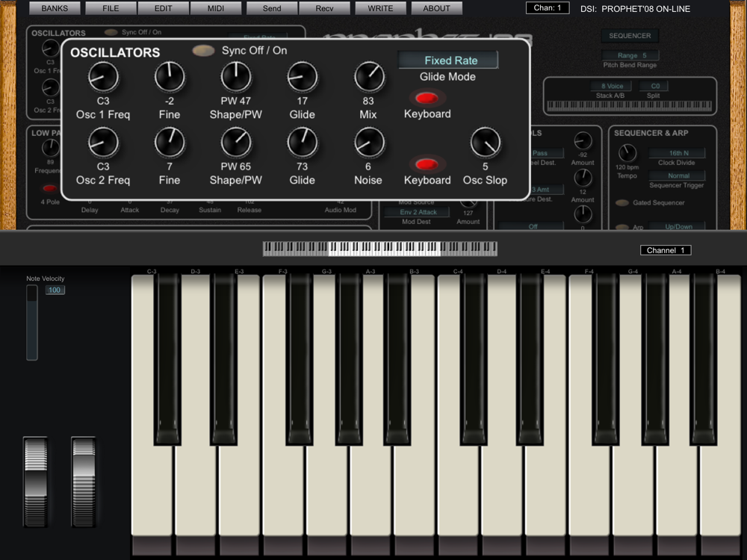
Task: Open the EDIT menu
Action: (164, 8)
